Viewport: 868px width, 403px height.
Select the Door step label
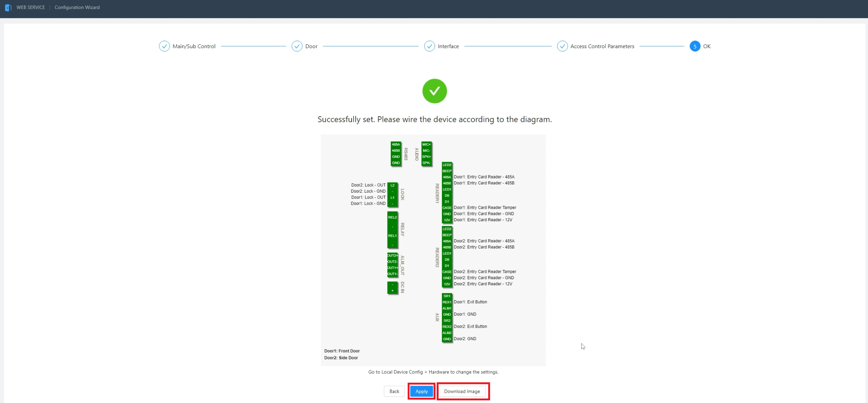pos(311,46)
